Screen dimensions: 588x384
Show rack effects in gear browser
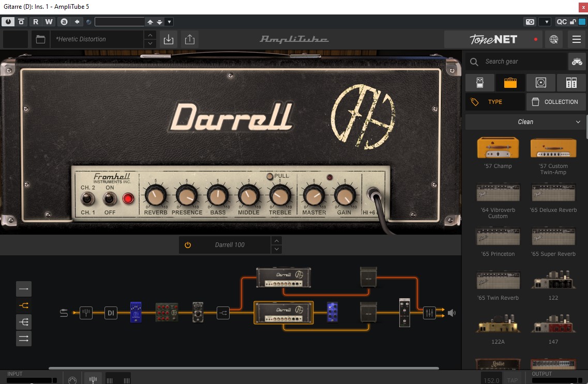[x=571, y=83]
